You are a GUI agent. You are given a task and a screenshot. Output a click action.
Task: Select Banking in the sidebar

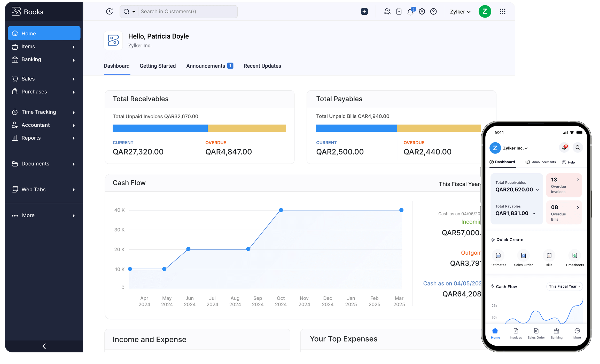click(31, 59)
